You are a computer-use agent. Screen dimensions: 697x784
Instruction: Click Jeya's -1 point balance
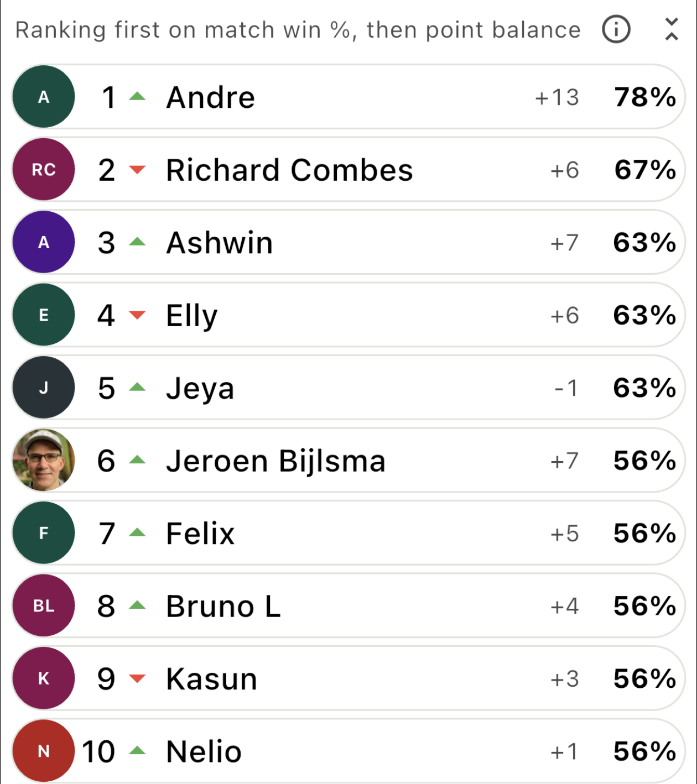tap(565, 388)
